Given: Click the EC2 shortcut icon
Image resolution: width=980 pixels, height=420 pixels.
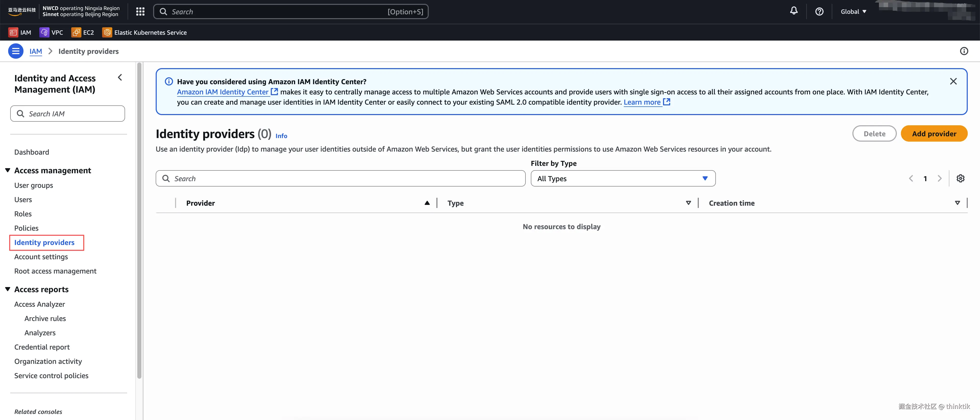Looking at the screenshot, I should [x=76, y=33].
